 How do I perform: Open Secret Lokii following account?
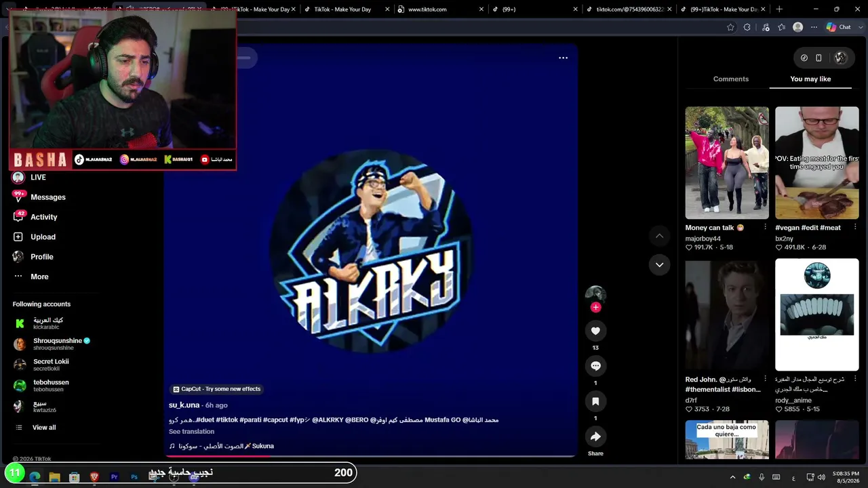pyautogui.click(x=41, y=365)
